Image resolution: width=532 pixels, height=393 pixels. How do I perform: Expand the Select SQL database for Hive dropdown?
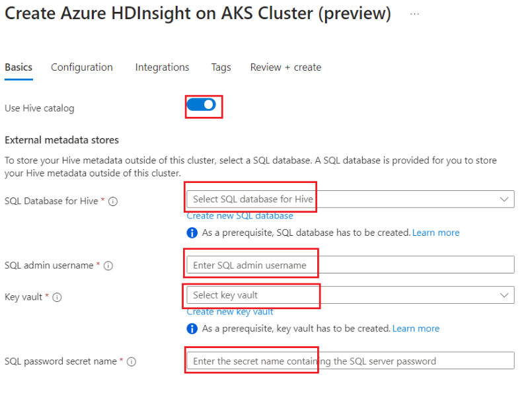coord(350,199)
